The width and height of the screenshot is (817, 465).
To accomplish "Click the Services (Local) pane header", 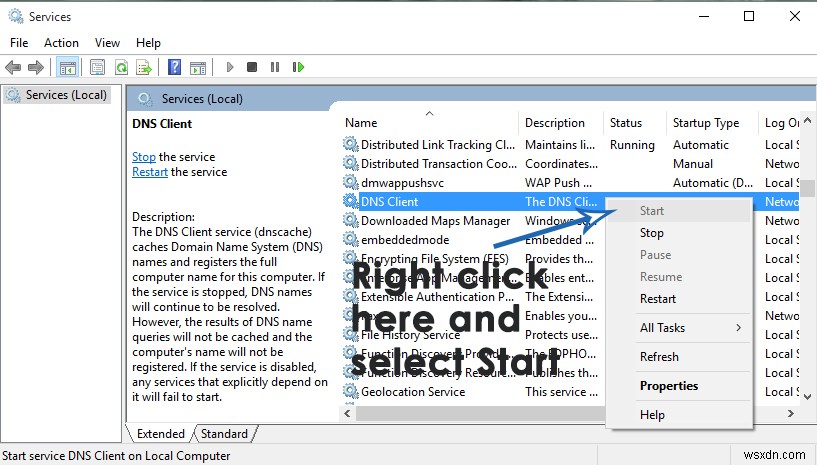I will click(202, 99).
